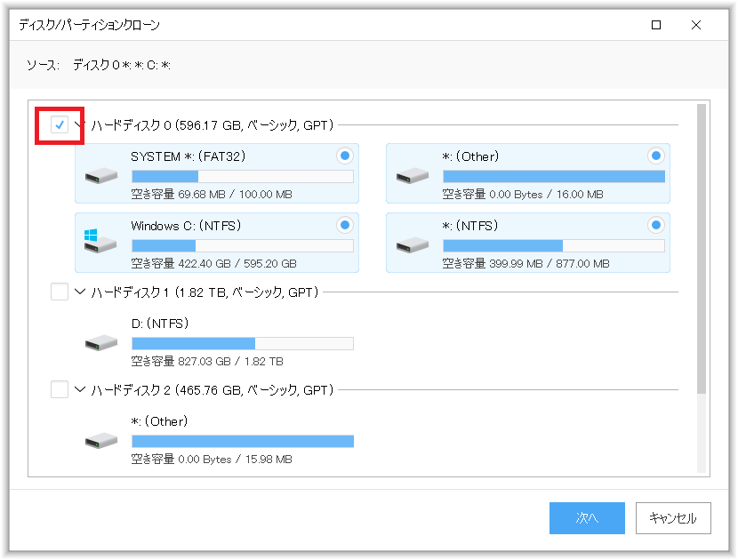Click the 次へ button
The height and width of the screenshot is (560, 738).
coord(587,518)
